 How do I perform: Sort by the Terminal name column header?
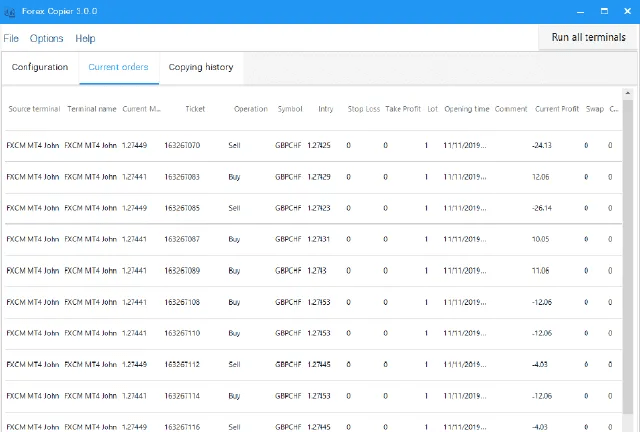92,109
